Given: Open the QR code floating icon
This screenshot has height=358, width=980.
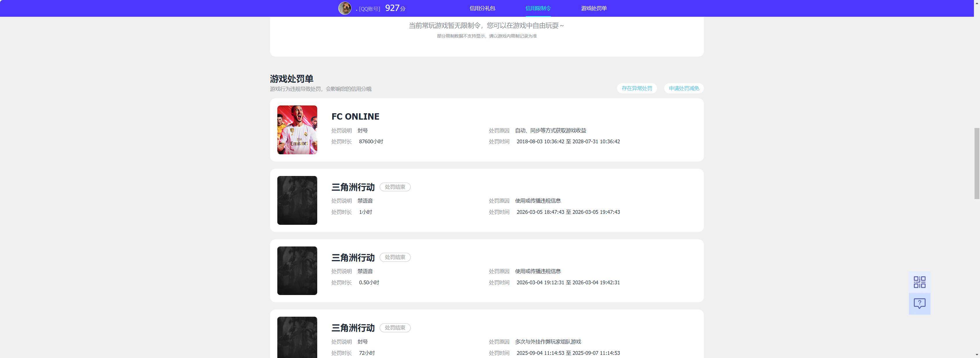Looking at the screenshot, I should click(920, 282).
